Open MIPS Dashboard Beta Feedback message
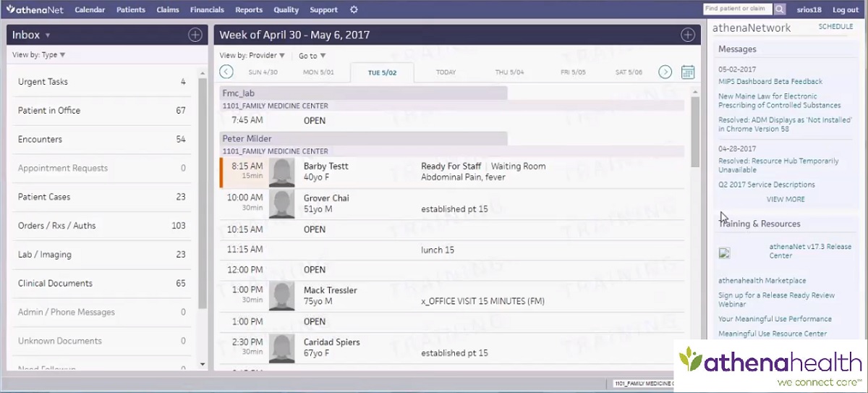The image size is (868, 393). (x=770, y=82)
